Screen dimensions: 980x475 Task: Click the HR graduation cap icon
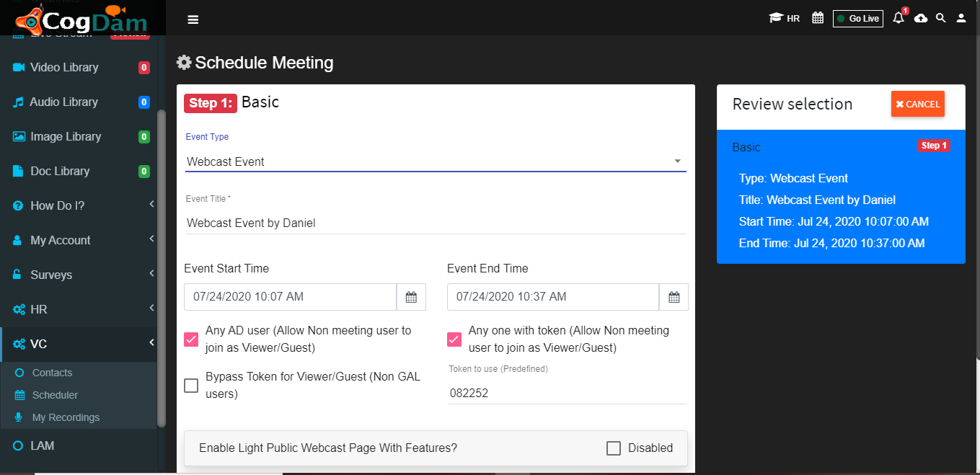pyautogui.click(x=777, y=18)
